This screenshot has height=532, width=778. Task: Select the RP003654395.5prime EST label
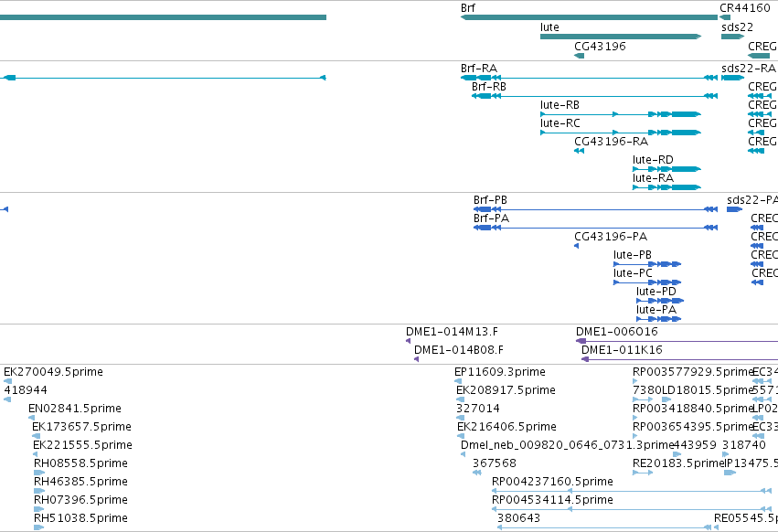[693, 427]
